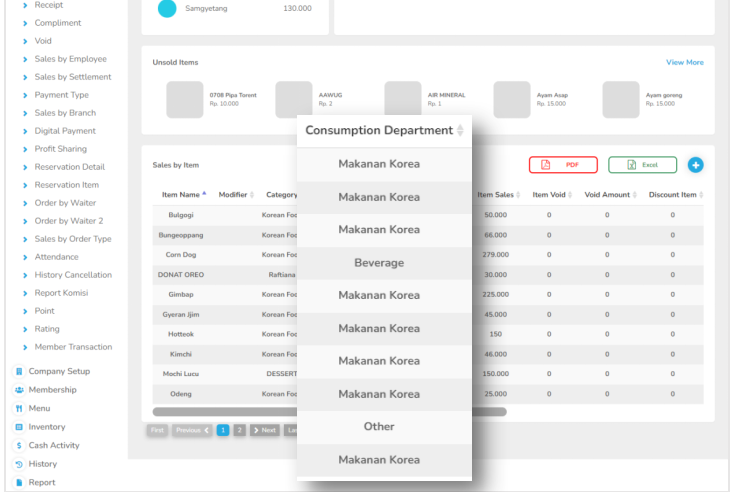Open the Member Transaction report

click(73, 347)
